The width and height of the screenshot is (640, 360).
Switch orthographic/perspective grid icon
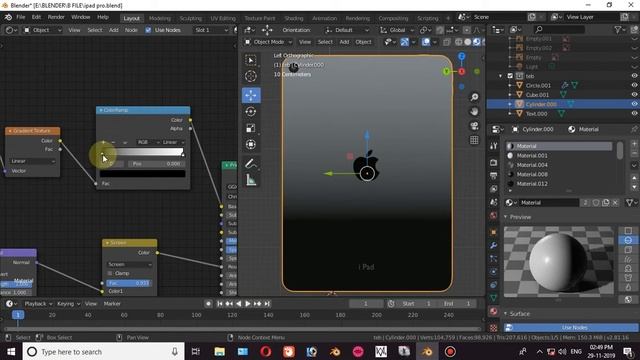pyautogui.click(x=474, y=140)
